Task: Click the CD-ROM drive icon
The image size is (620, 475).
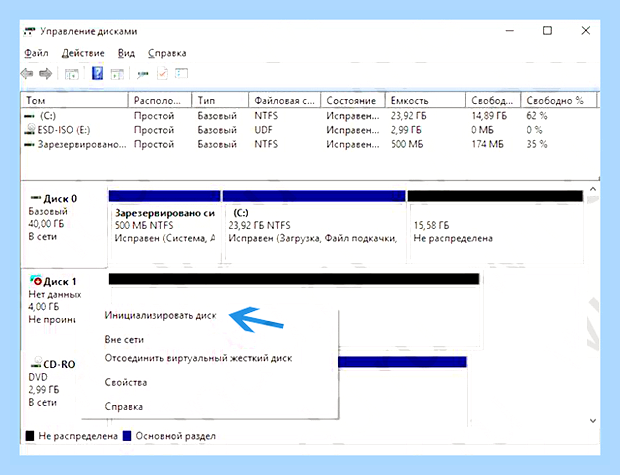Action: (x=37, y=363)
